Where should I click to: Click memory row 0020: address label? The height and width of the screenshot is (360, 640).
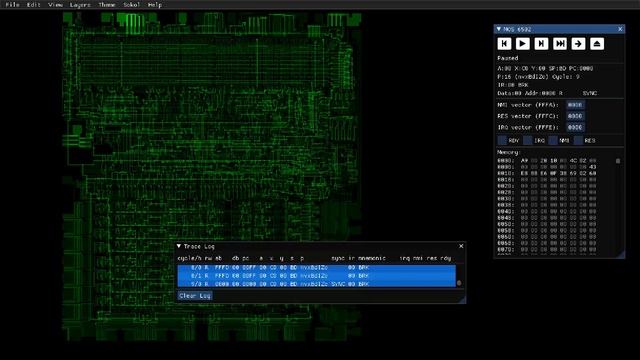(506, 186)
